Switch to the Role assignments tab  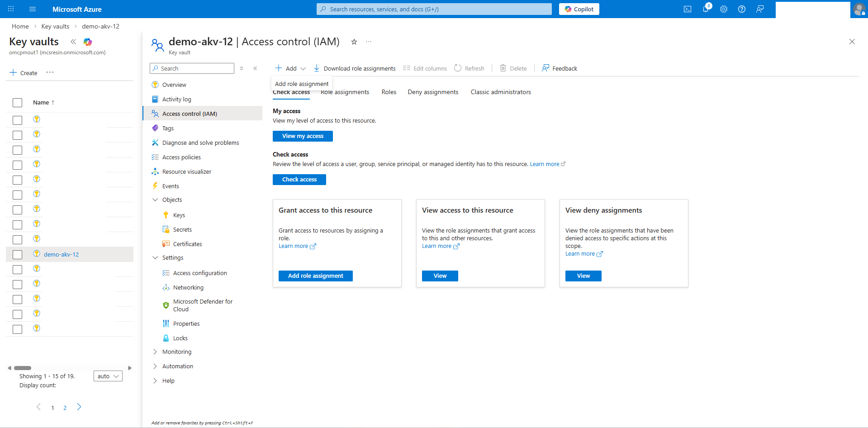[344, 92]
